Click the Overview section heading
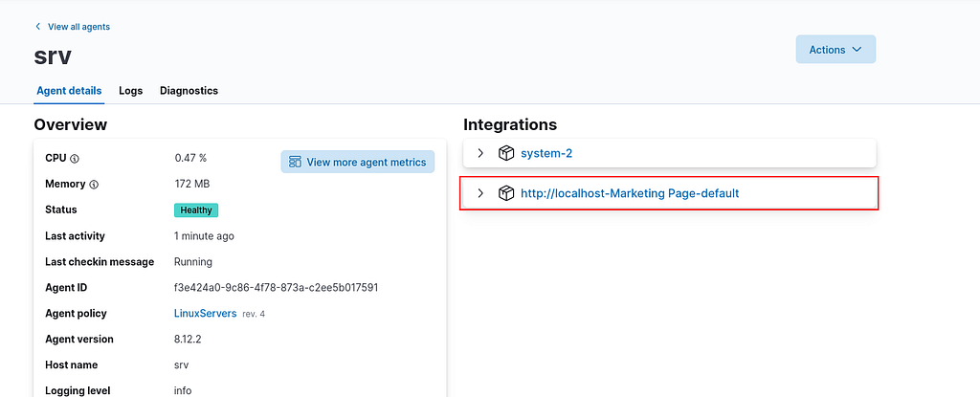980x397 pixels. tap(71, 124)
